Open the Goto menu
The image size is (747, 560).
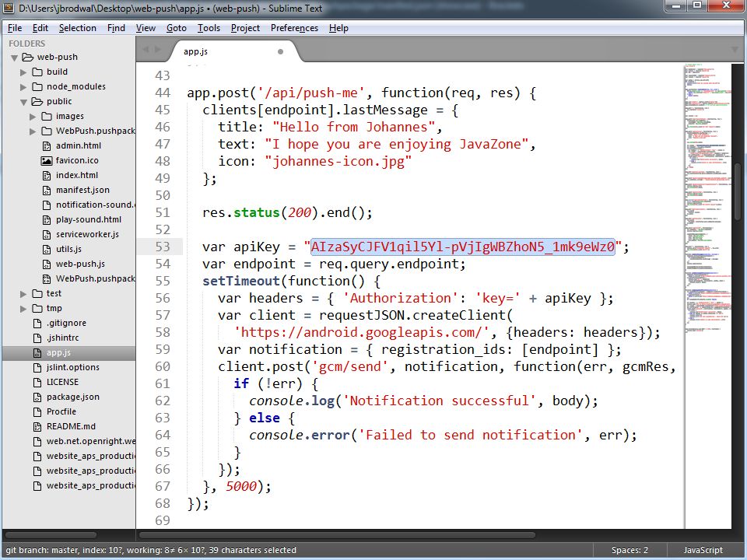pos(177,28)
